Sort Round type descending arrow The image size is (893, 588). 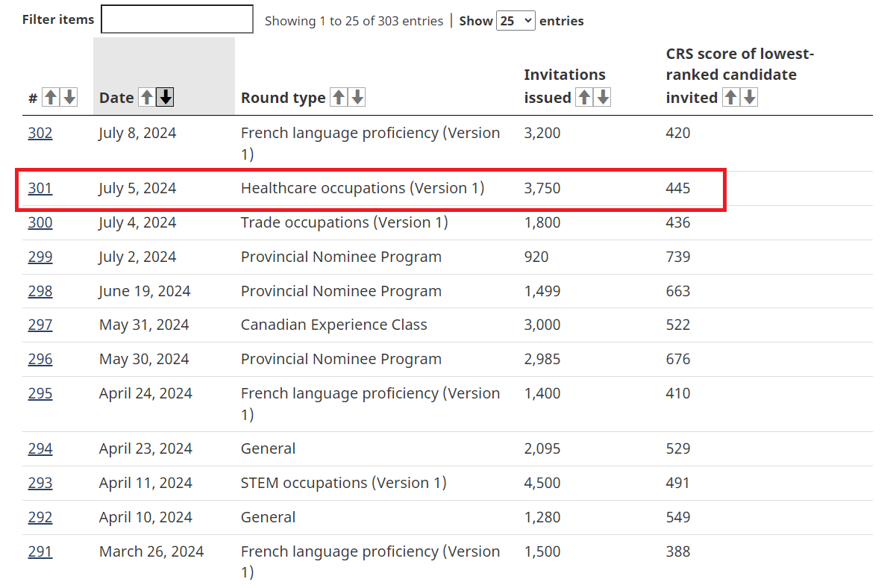pyautogui.click(x=357, y=97)
